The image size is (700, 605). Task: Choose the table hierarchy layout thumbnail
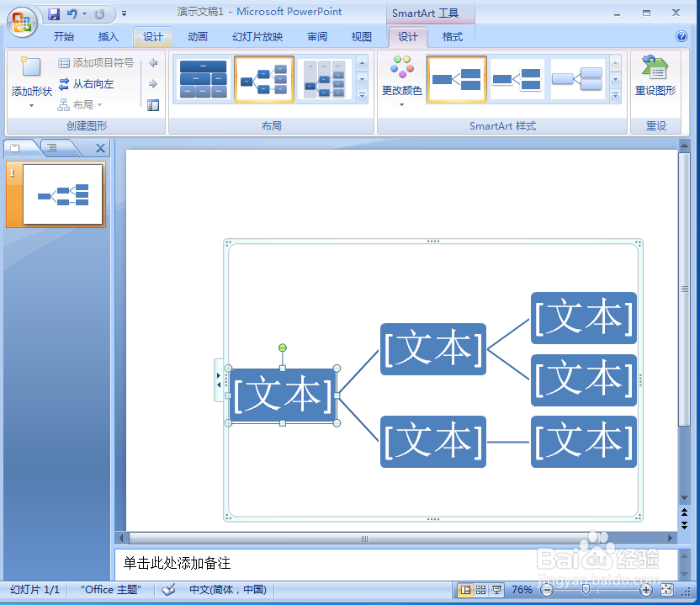pos(203,79)
